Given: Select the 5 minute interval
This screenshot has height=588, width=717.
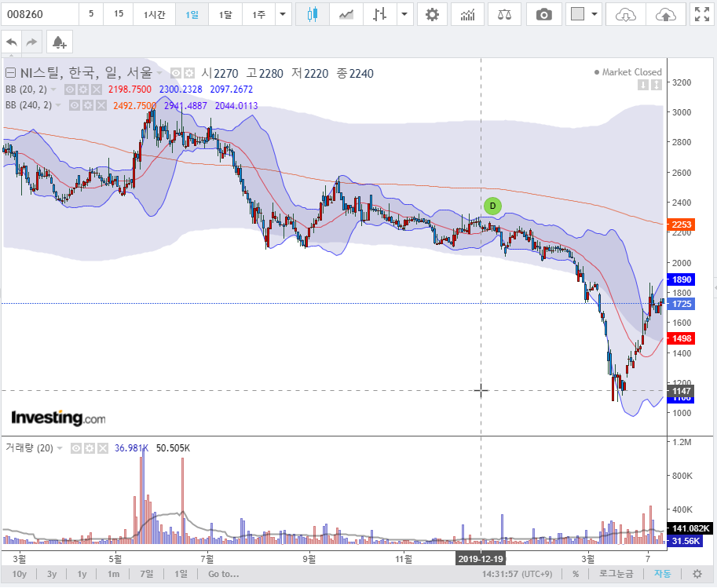Looking at the screenshot, I should point(91,15).
